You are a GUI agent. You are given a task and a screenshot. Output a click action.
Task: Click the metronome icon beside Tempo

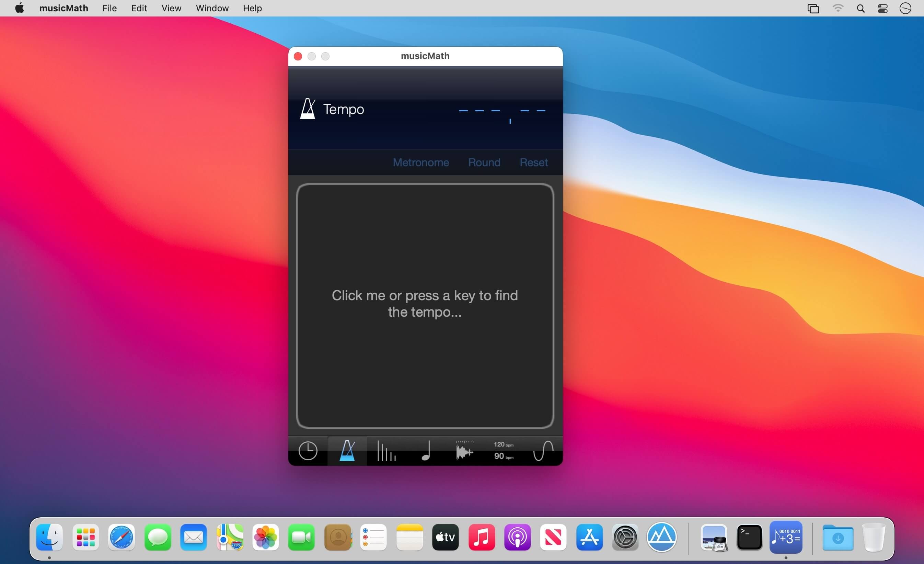tap(308, 109)
